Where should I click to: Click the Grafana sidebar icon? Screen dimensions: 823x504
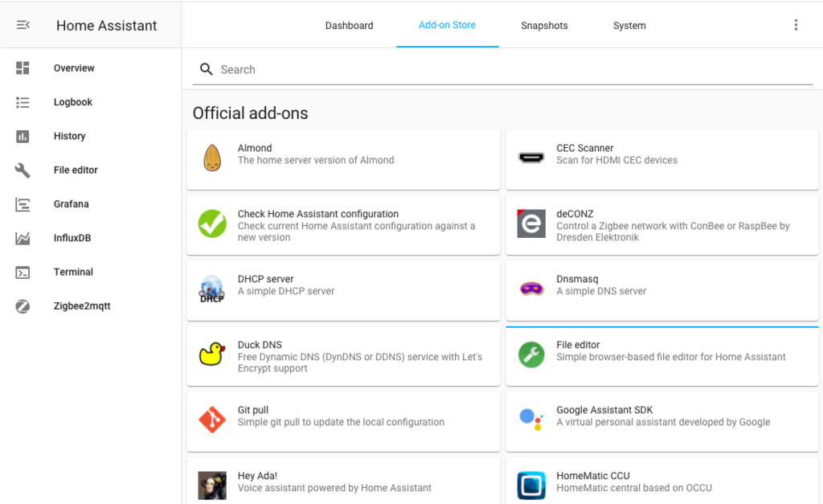pos(23,204)
